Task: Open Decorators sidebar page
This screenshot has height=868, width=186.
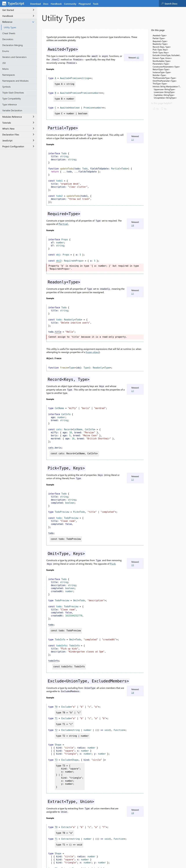Action: tap(18, 39)
